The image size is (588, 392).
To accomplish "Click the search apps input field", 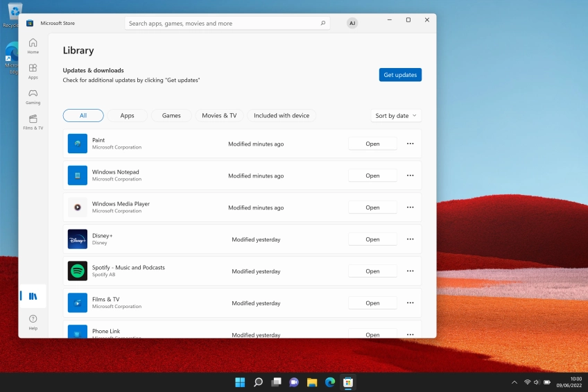I will pos(222,24).
